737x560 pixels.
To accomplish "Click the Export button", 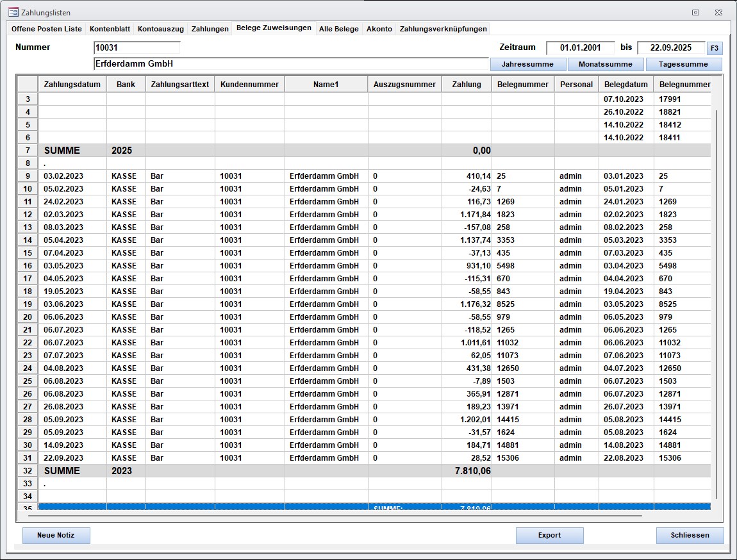I will coord(549,536).
